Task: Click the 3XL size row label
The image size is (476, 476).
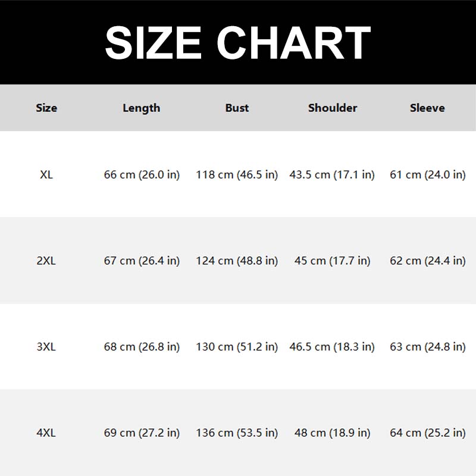Action: pyautogui.click(x=46, y=347)
